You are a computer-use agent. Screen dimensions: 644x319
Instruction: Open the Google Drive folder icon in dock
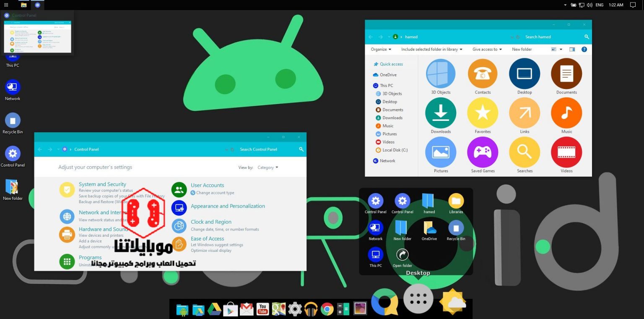(198, 309)
